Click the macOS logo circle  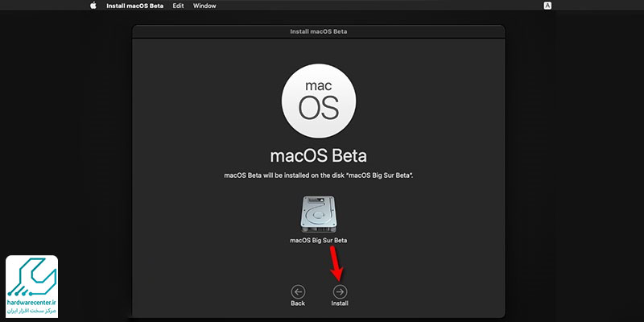(x=319, y=101)
